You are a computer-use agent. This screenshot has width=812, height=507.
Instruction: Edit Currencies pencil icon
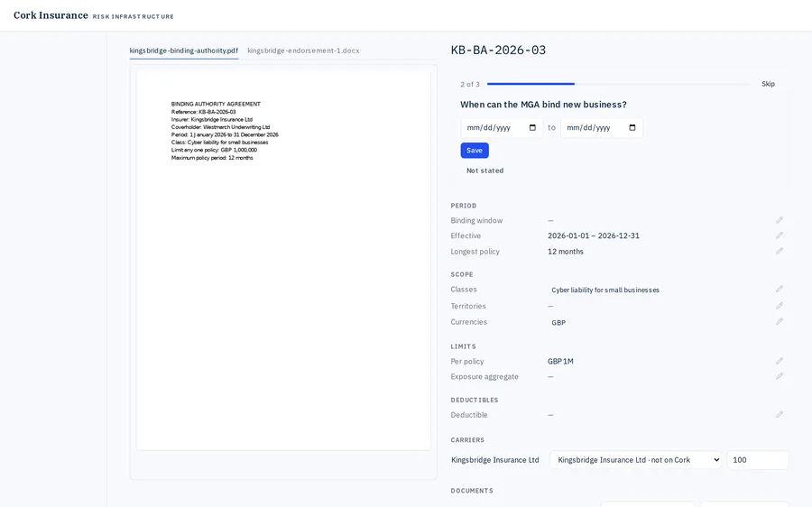pyautogui.click(x=780, y=321)
